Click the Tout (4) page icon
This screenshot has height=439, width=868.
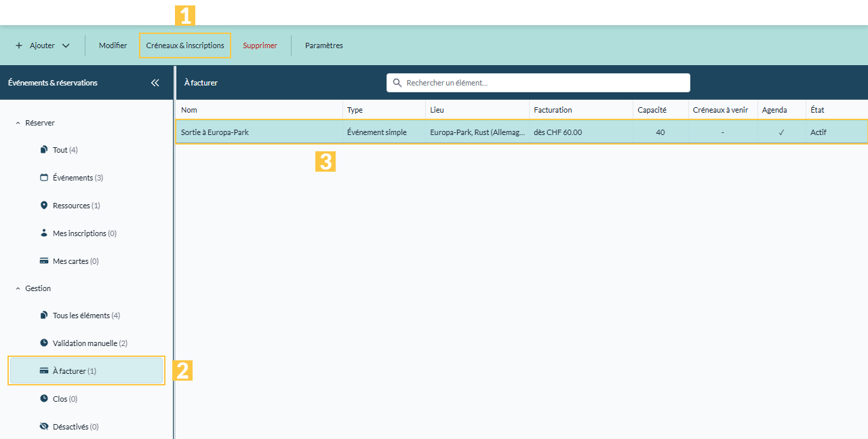pyautogui.click(x=44, y=149)
